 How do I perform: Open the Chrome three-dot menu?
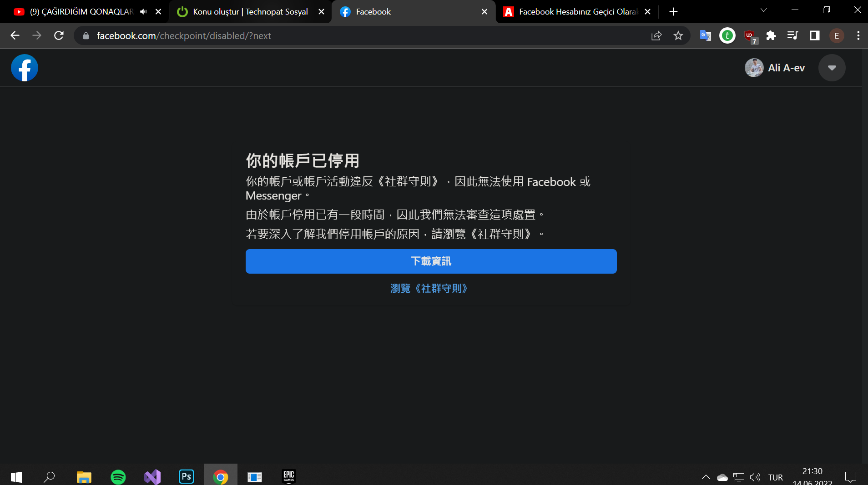click(x=858, y=35)
